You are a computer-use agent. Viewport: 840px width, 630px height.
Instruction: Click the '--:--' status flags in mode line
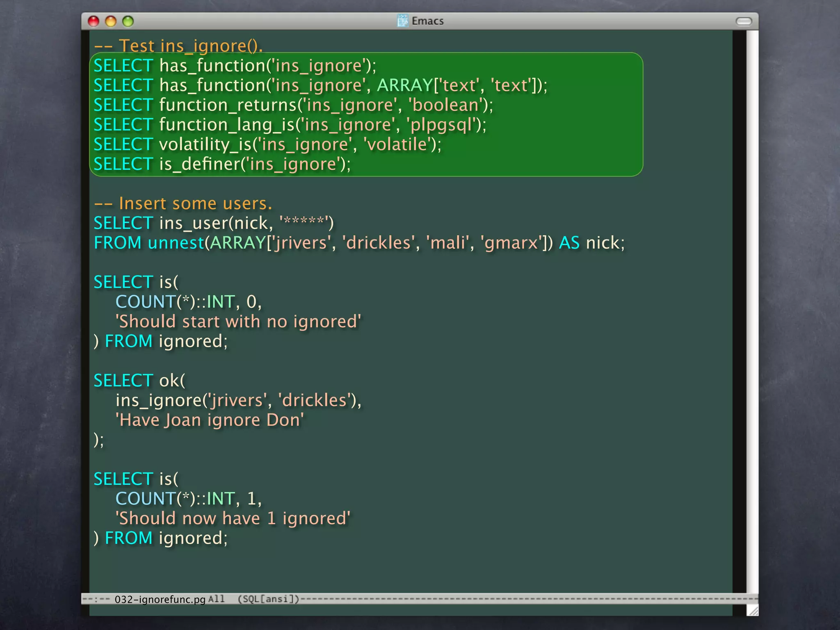[x=96, y=599]
